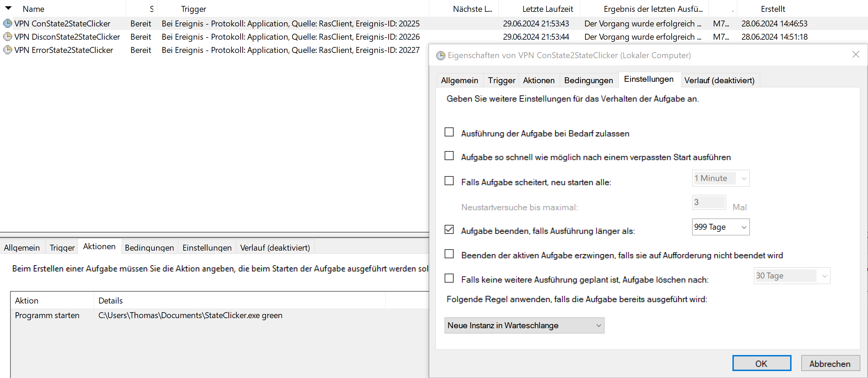The width and height of the screenshot is (868, 378).
Task: Switch to the Allgemein tab in the lower pane
Action: [22, 247]
